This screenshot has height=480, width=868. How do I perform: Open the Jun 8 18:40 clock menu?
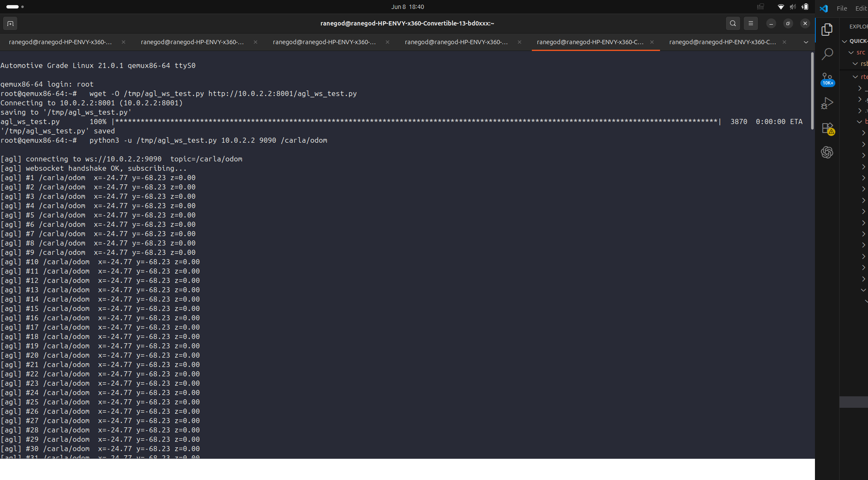(407, 7)
